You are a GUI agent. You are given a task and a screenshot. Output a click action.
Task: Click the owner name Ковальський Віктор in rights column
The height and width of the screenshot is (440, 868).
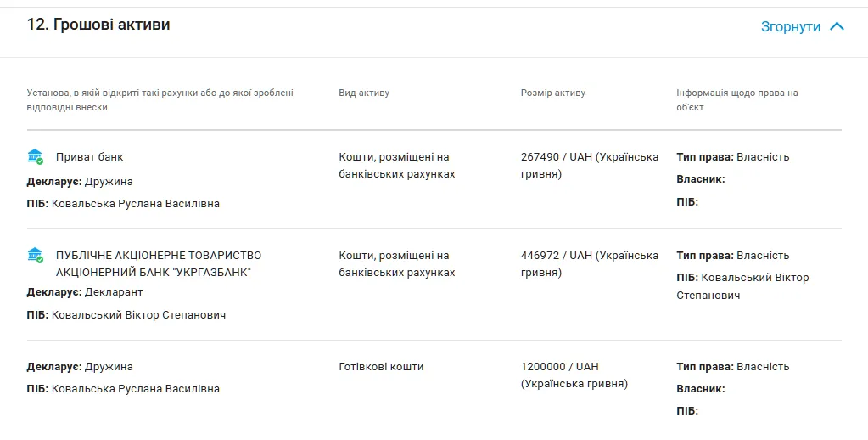pyautogui.click(x=742, y=286)
